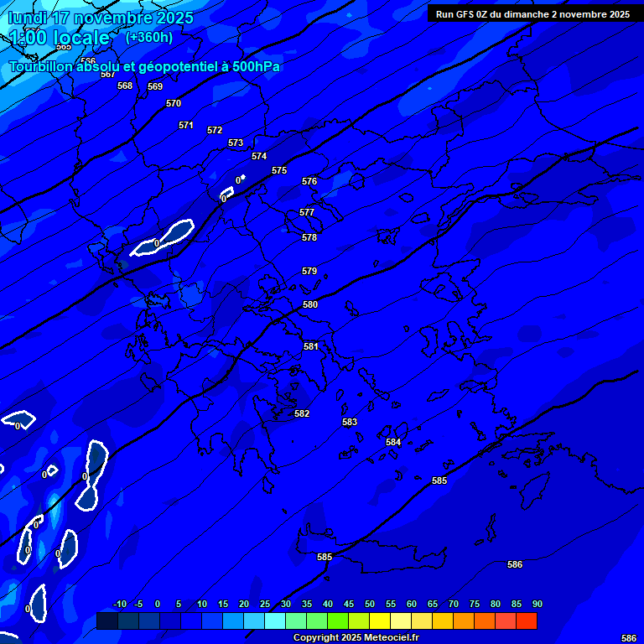Click the 578 contour label
644x644 pixels.
click(309, 237)
